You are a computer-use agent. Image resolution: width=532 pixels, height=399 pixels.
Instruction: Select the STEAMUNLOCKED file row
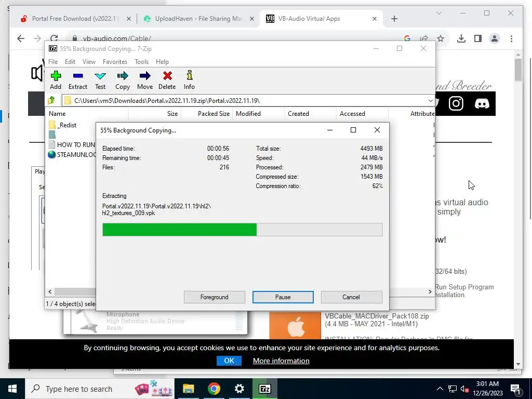point(71,155)
